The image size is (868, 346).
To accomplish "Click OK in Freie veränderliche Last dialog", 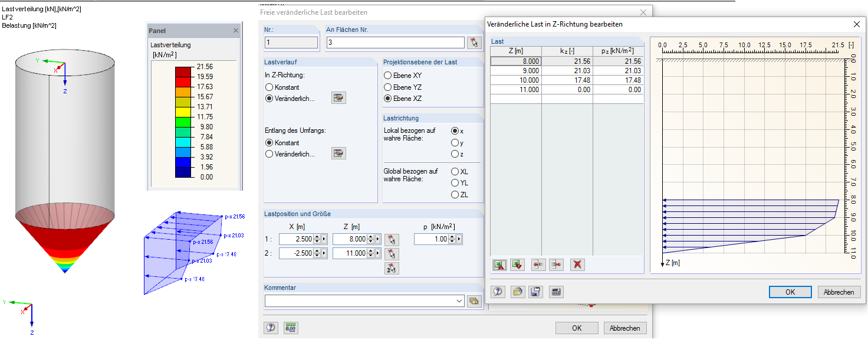I will (x=577, y=328).
